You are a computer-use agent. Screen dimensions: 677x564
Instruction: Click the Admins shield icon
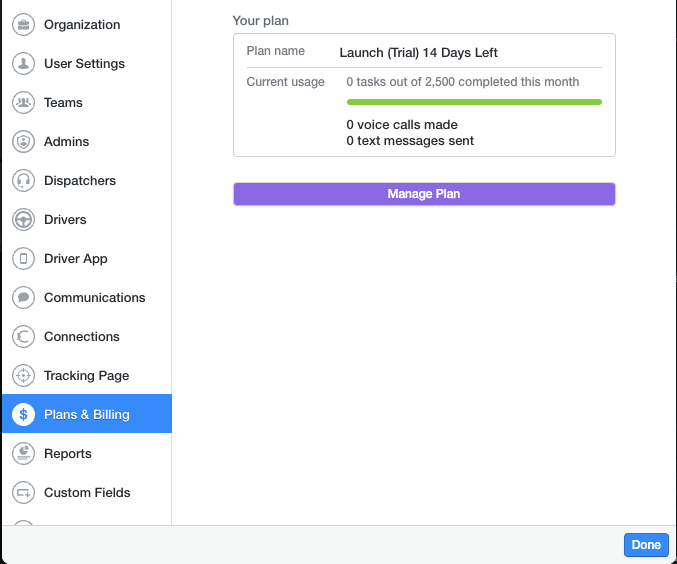(x=23, y=142)
